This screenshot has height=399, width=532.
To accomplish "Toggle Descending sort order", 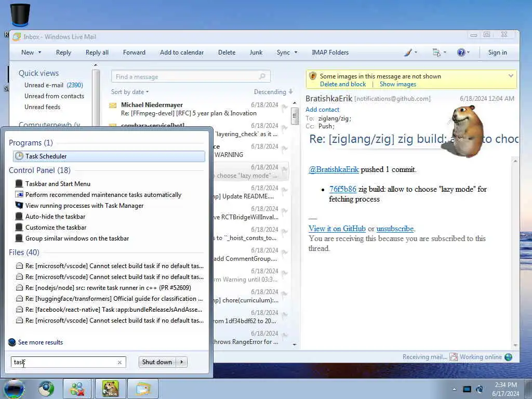I will [273, 92].
